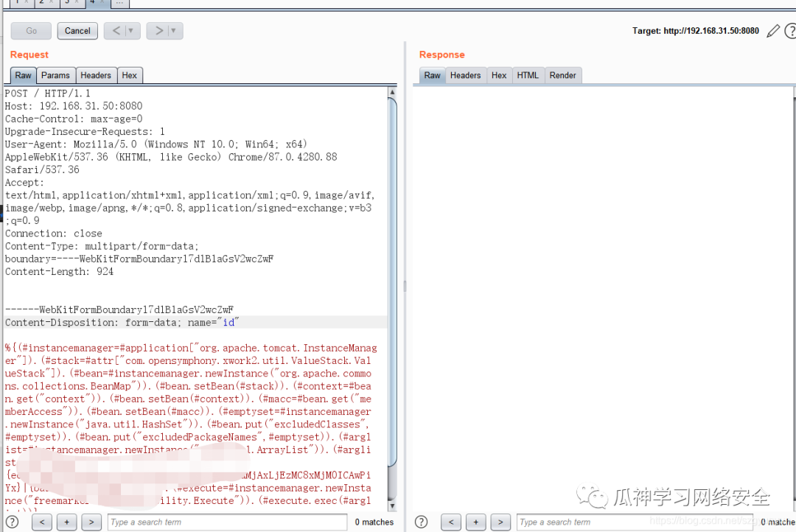Click the plus button in request search bar

pyautogui.click(x=66, y=522)
